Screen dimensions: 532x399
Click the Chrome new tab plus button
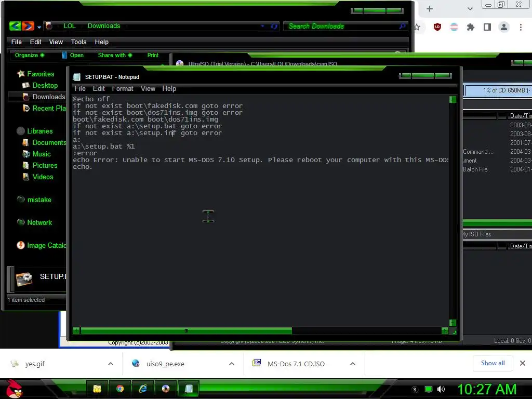coord(430,9)
